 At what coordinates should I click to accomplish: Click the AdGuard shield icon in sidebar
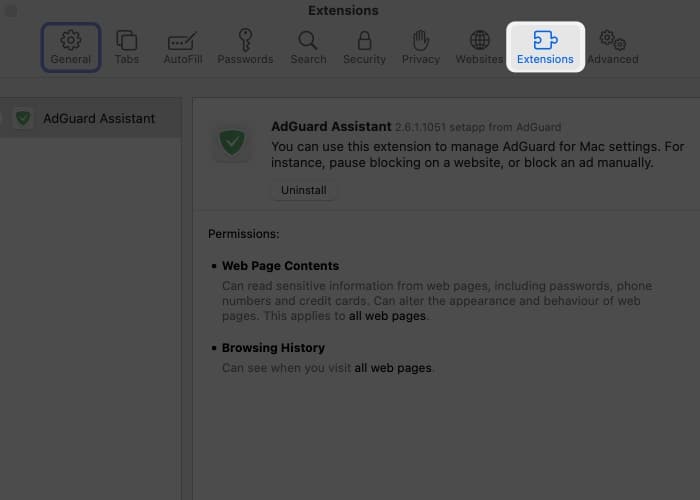(x=23, y=118)
